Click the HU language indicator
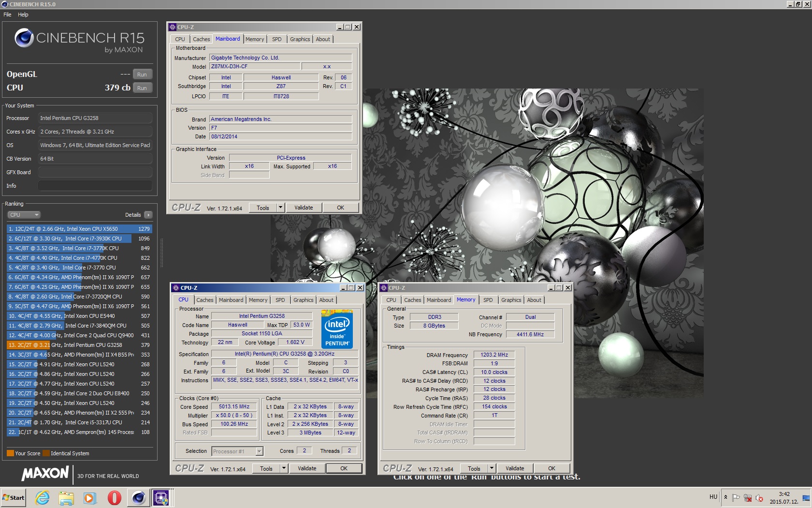Image resolution: width=812 pixels, height=508 pixels. pyautogui.click(x=713, y=497)
